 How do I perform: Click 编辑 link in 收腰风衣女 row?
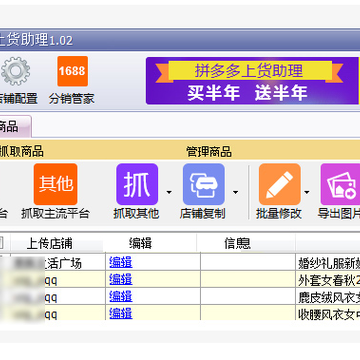click(121, 313)
